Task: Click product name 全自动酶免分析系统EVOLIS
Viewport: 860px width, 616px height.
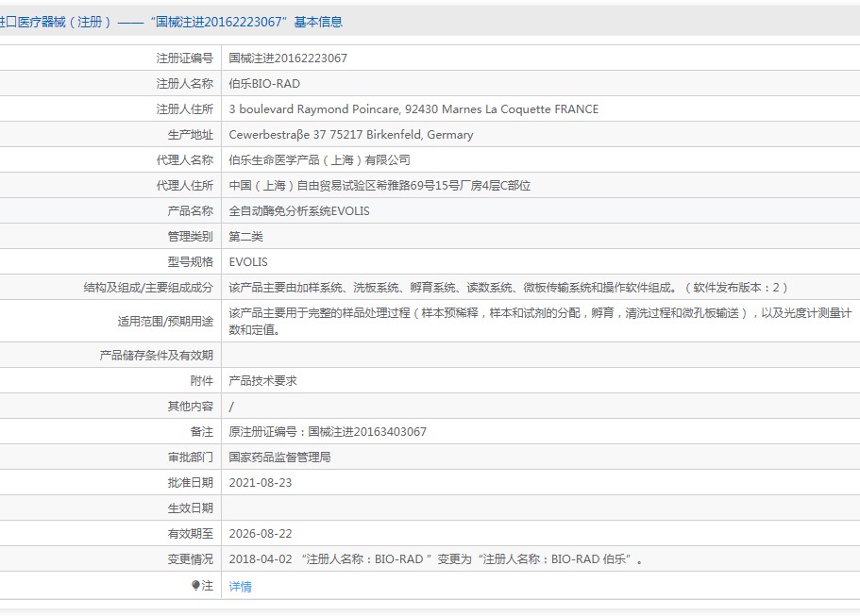Action: (299, 211)
